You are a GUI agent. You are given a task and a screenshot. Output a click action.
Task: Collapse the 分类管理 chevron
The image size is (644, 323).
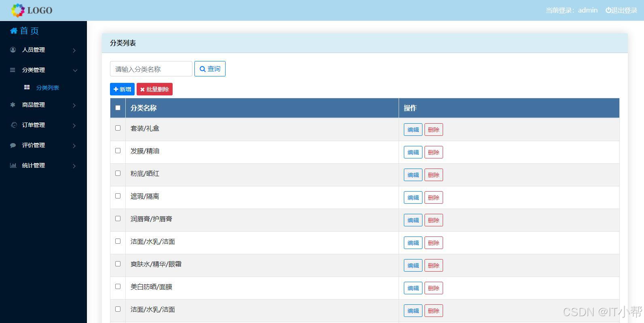point(75,70)
